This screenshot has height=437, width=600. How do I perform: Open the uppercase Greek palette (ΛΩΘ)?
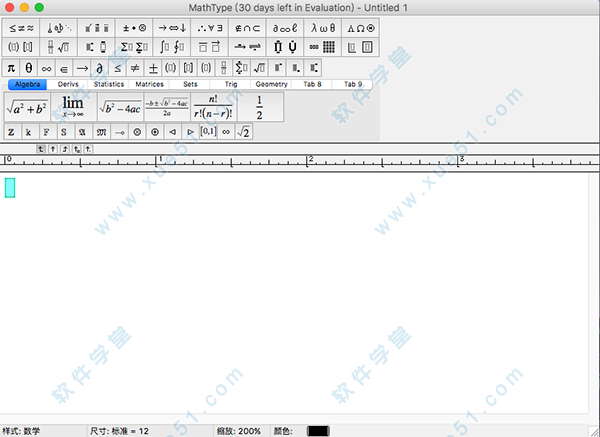(360, 28)
